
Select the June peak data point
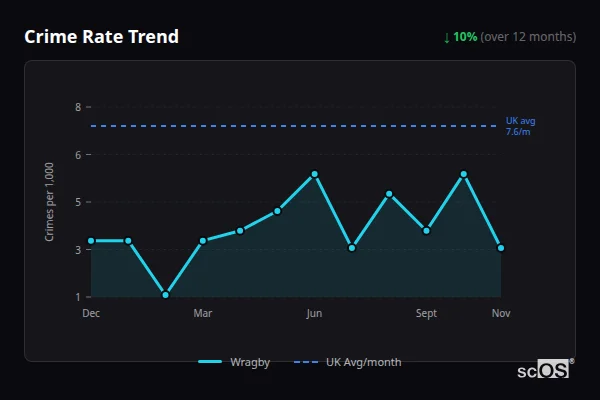click(315, 174)
